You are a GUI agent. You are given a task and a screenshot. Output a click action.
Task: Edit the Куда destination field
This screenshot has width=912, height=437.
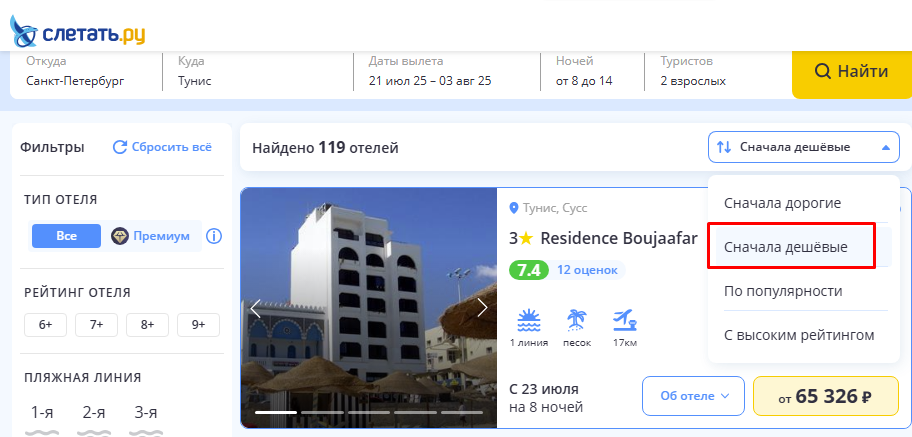click(258, 72)
